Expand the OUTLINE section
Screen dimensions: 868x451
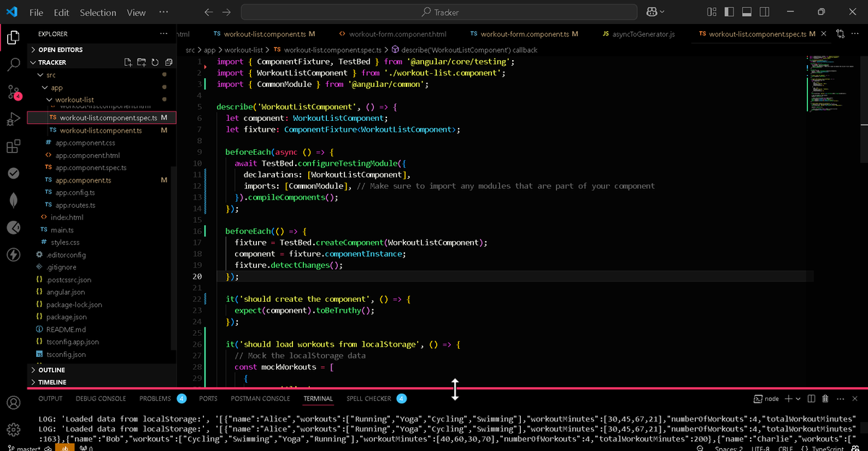(51, 370)
